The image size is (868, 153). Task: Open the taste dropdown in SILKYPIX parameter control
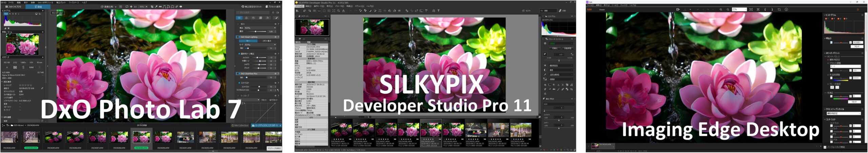[561, 43]
